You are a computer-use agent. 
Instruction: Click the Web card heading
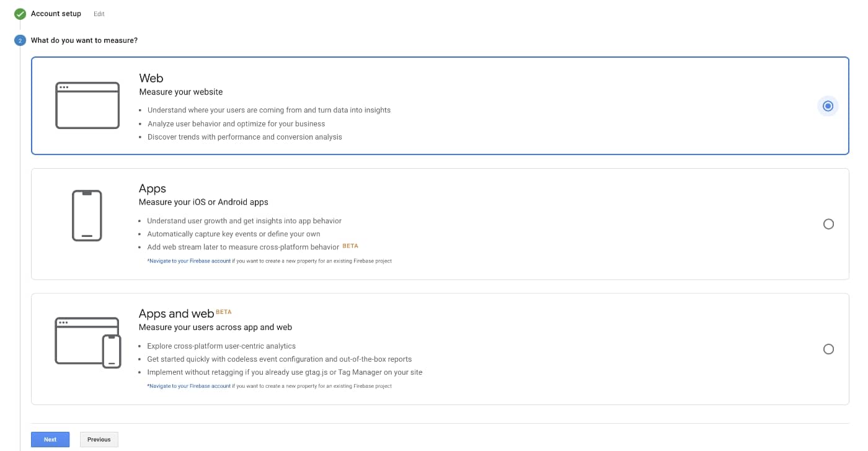151,78
